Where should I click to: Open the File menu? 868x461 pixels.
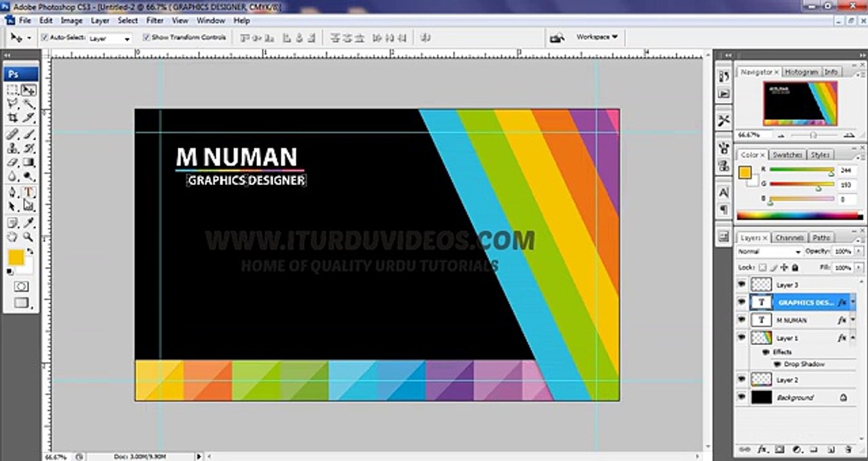pos(25,20)
